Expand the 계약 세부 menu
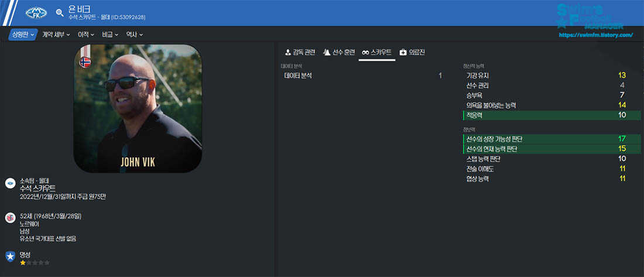This screenshot has width=644, height=277. [x=56, y=35]
